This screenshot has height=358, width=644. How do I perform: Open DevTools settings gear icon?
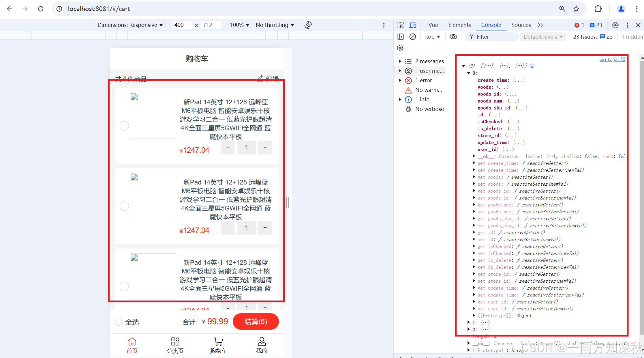(615, 25)
